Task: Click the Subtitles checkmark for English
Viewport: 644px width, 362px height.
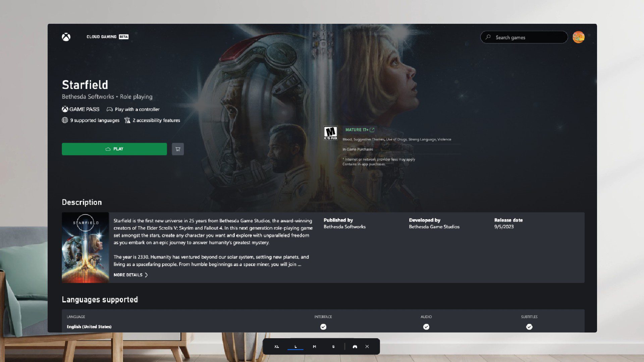Action: (529, 327)
